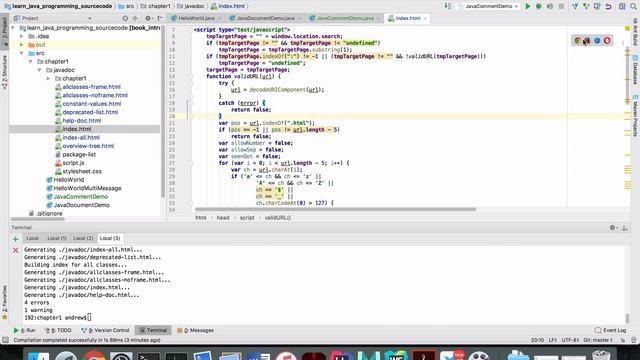
Task: Close the index.html editor tab
Action: 425,18
